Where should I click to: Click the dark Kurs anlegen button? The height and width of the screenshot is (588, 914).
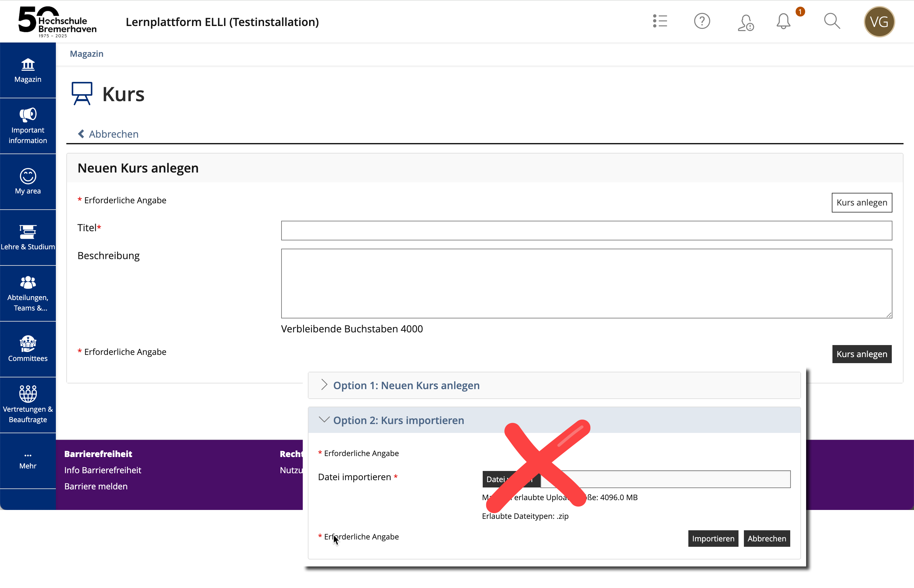861,354
